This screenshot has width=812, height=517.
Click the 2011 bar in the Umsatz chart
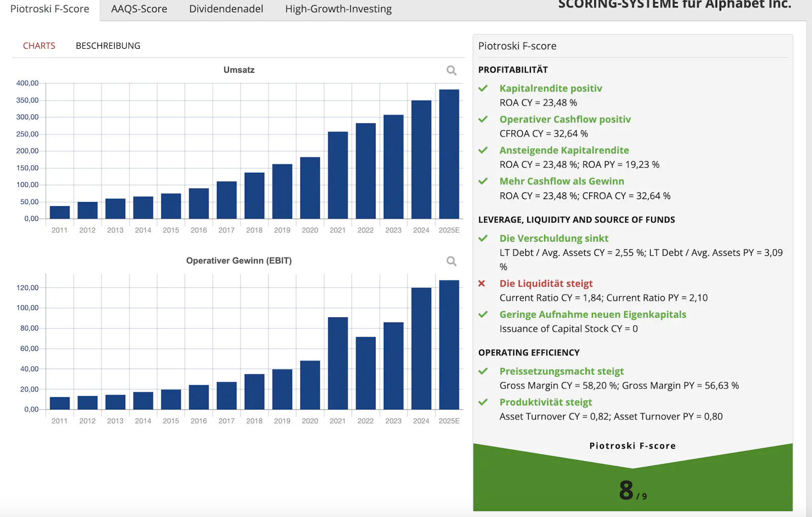[x=60, y=212]
